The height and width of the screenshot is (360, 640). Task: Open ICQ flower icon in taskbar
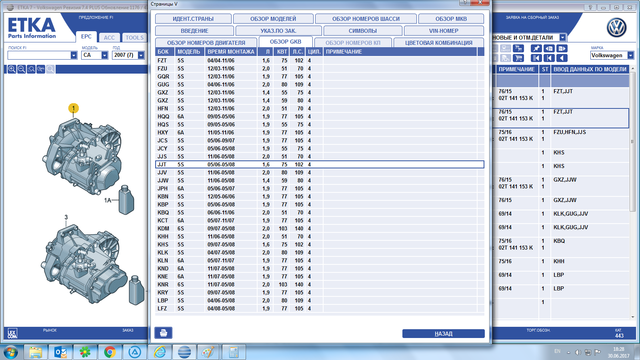tap(85, 352)
